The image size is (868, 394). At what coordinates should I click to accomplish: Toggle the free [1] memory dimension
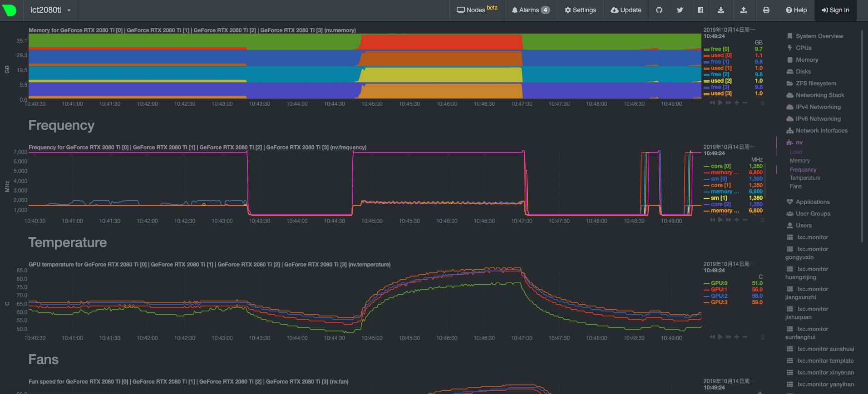pyautogui.click(x=720, y=62)
